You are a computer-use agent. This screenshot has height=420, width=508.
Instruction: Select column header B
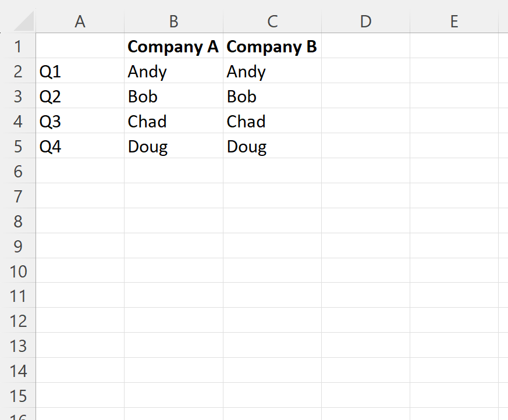point(173,21)
